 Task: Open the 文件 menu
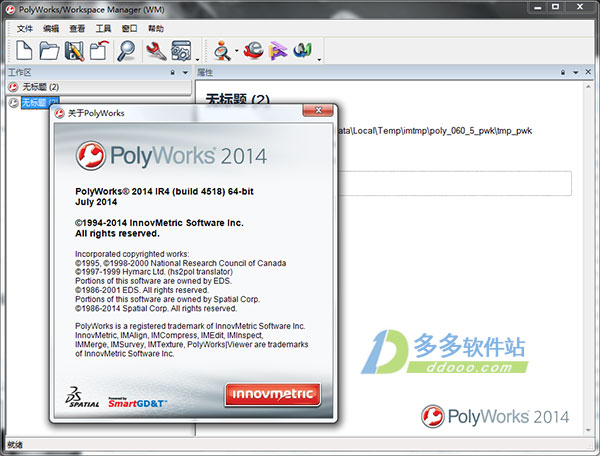25,29
